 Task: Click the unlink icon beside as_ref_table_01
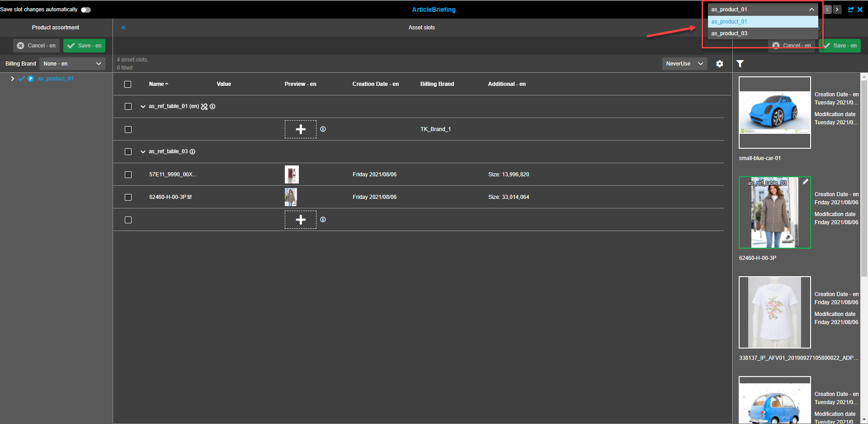(204, 106)
